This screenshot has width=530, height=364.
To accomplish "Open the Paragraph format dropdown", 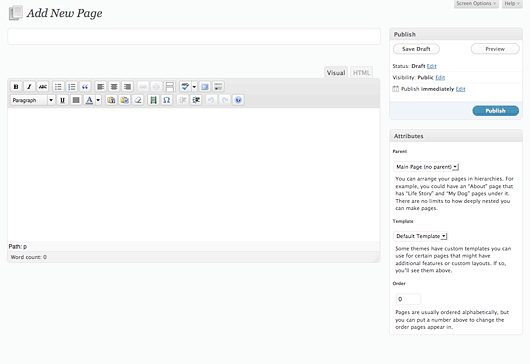I will [33, 100].
